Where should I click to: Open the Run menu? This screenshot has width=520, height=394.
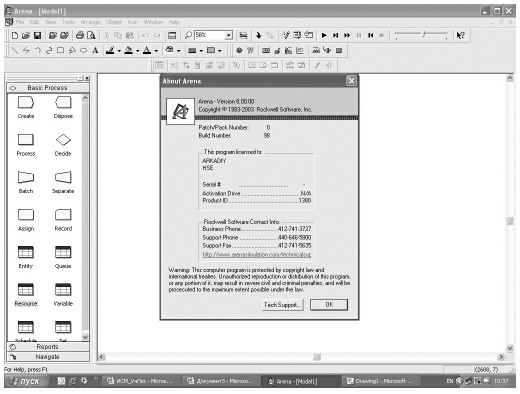[x=133, y=22]
